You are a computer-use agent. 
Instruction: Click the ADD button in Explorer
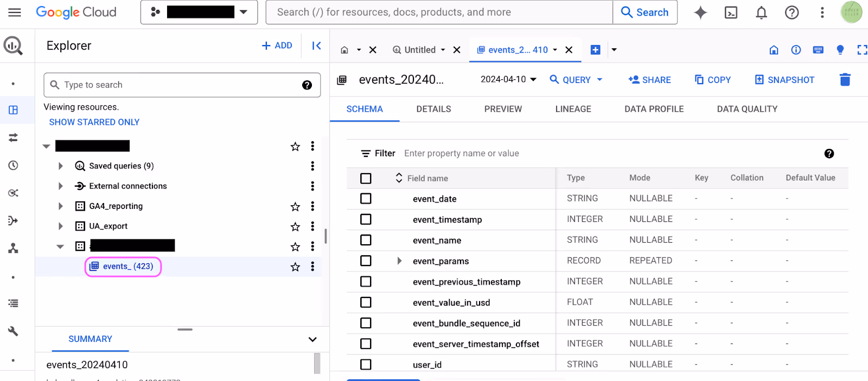click(x=277, y=46)
